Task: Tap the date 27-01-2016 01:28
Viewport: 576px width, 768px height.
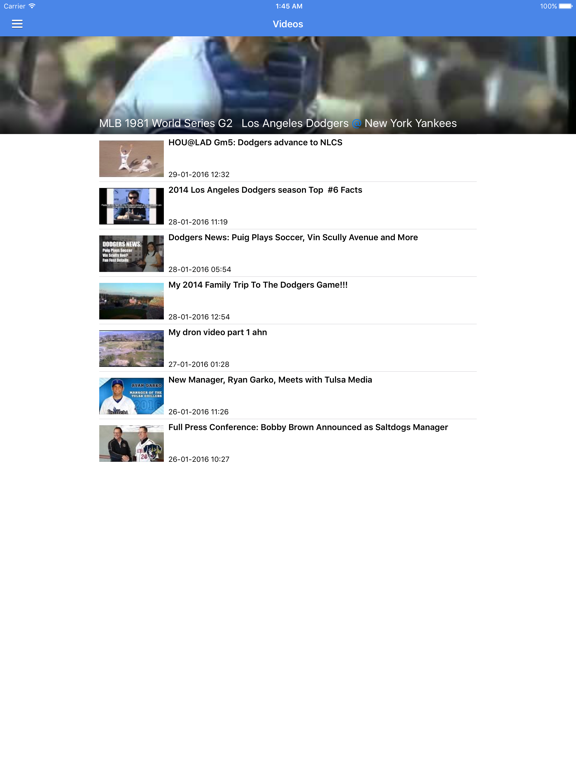Action: (x=199, y=364)
